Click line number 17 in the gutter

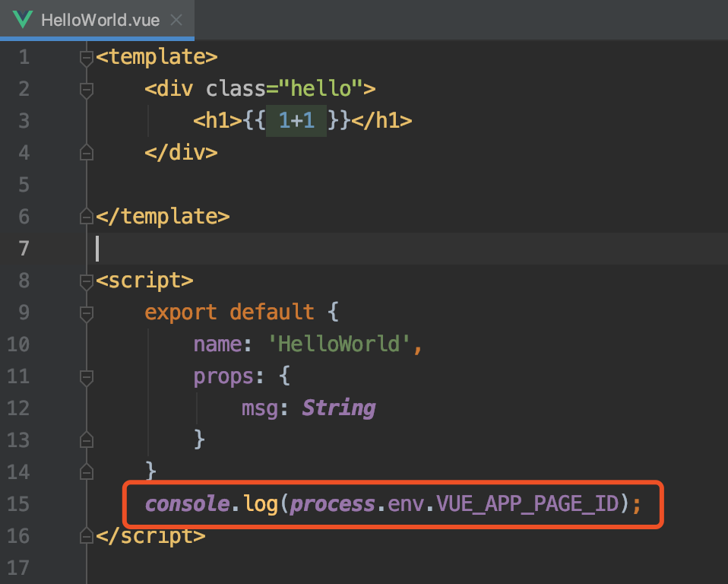(x=18, y=568)
